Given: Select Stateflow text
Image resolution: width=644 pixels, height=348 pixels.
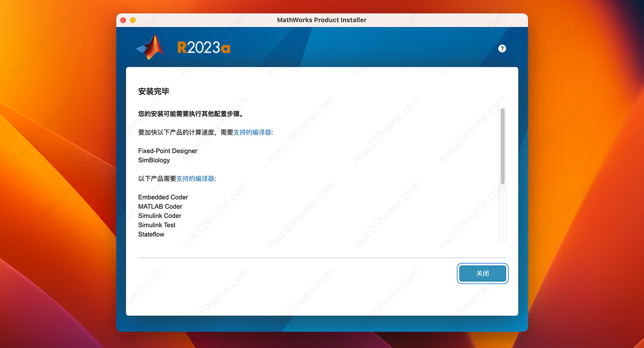Looking at the screenshot, I should 151,234.
